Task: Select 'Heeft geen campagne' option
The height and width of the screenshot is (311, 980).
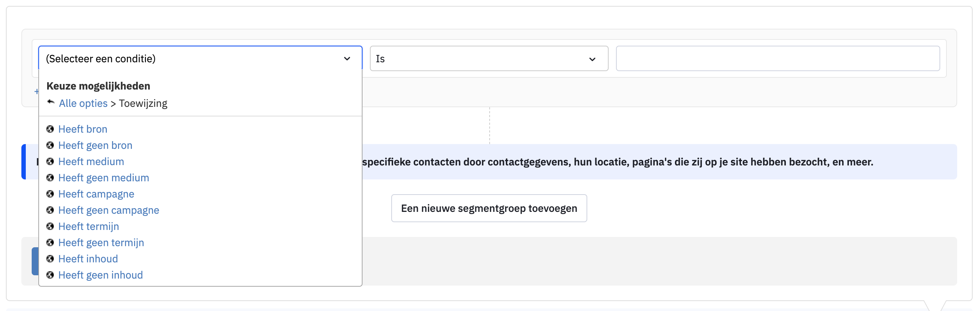Action: [108, 210]
